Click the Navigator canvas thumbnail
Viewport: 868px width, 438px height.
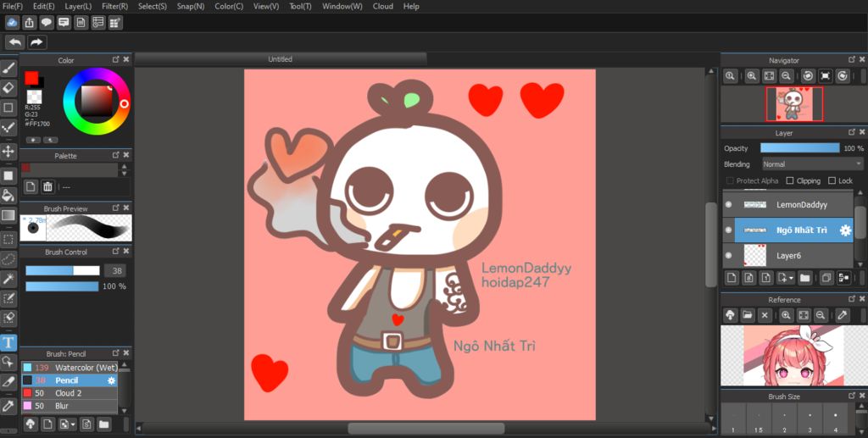tap(794, 104)
